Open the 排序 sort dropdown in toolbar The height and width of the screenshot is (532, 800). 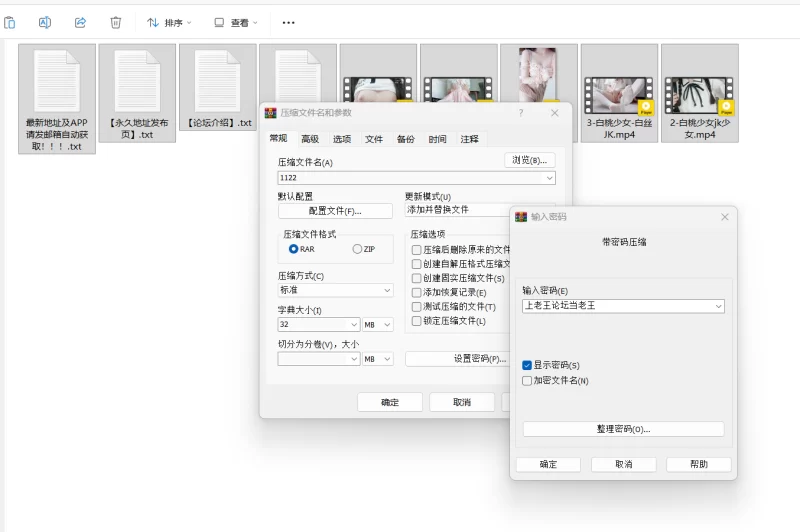(169, 22)
